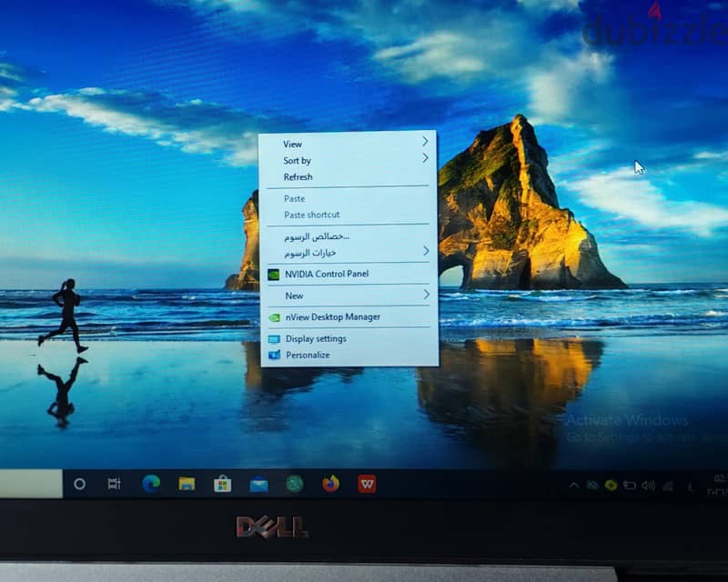Select the Paste shortcut entry

tap(349, 215)
